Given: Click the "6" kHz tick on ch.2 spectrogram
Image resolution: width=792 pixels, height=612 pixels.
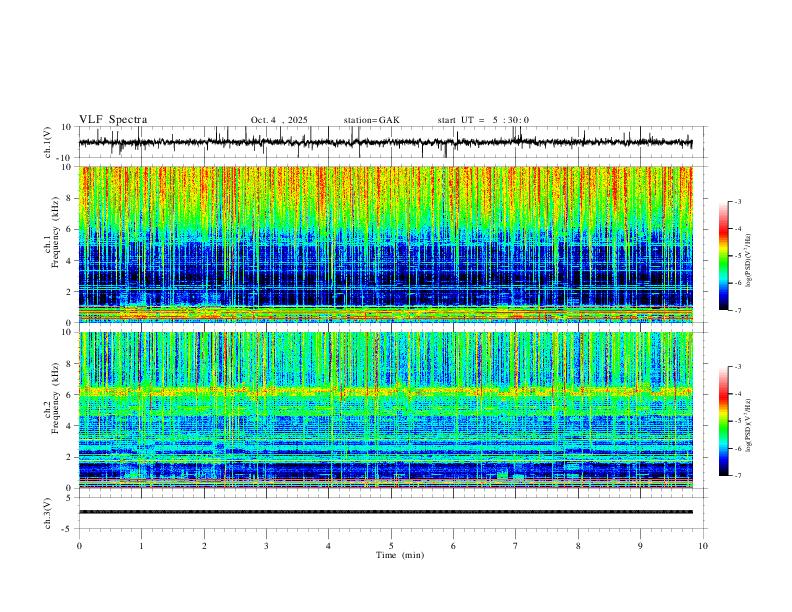Looking at the screenshot, I should click(70, 395).
